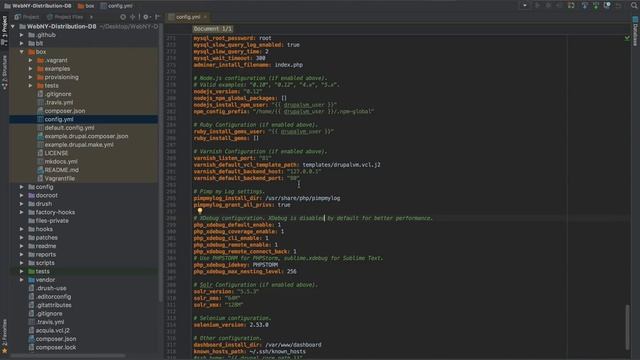Click the editor vertical scrollbar thumb
This screenshot has height=360, width=640.
[x=627, y=327]
